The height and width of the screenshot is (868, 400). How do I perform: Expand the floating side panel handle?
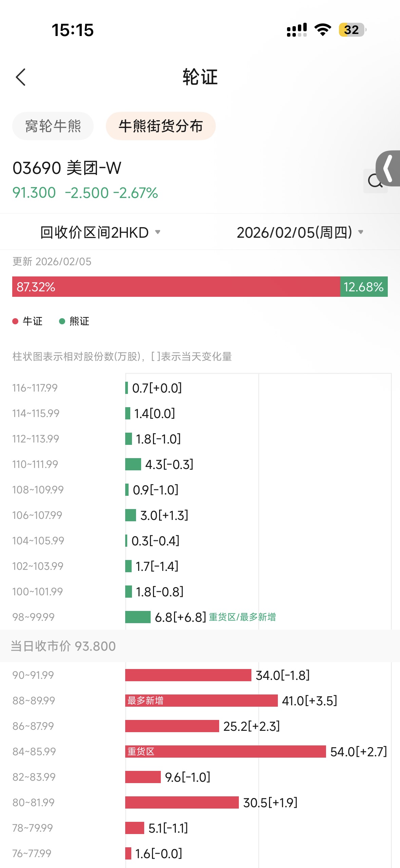coord(389,168)
